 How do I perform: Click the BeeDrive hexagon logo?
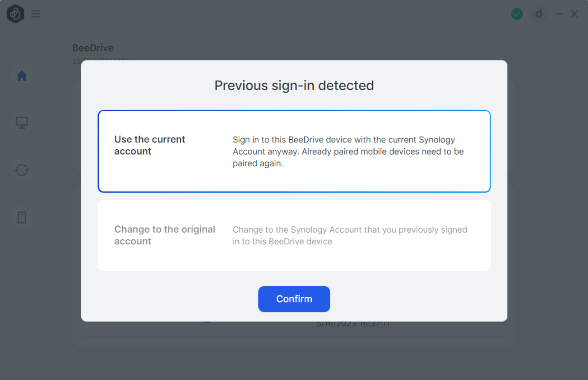15,14
